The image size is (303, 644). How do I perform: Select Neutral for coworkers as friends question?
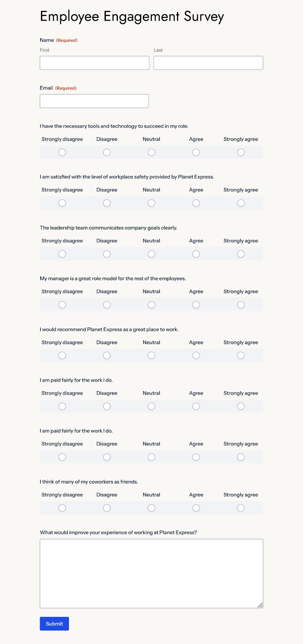click(151, 508)
